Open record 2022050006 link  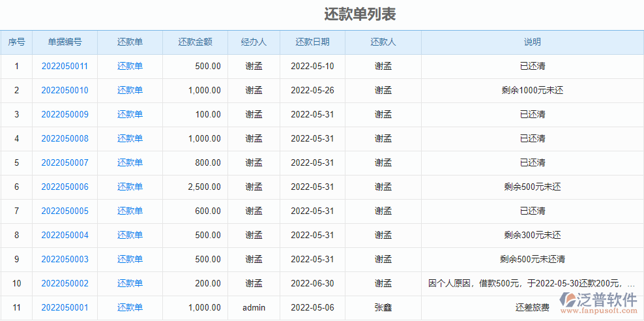pyautogui.click(x=65, y=187)
